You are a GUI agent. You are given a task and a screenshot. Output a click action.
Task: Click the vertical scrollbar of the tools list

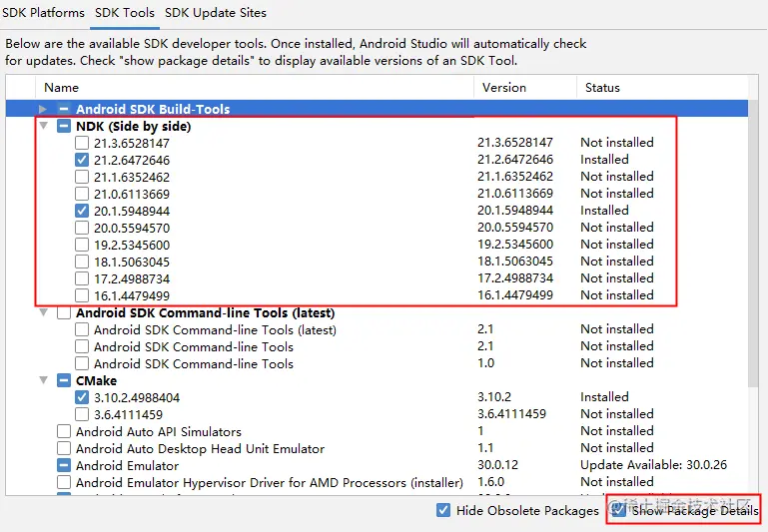coord(753,245)
